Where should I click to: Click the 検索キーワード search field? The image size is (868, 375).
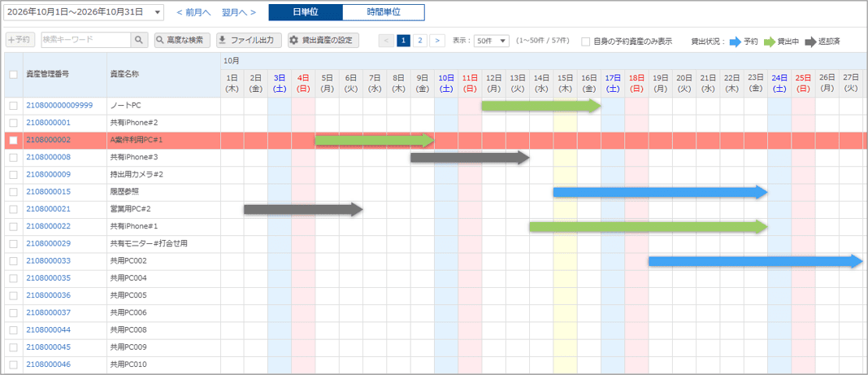point(86,40)
